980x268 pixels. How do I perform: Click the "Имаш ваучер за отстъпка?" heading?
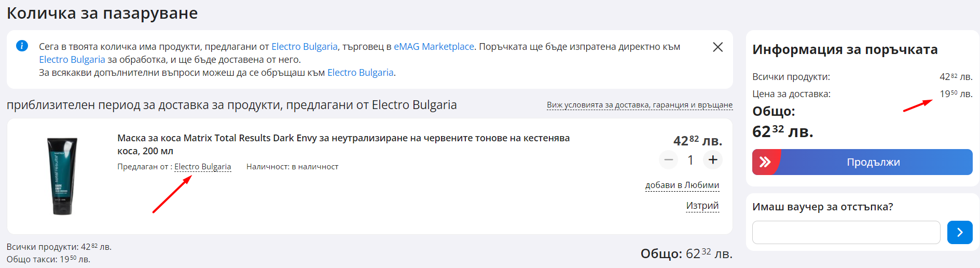pos(822,207)
